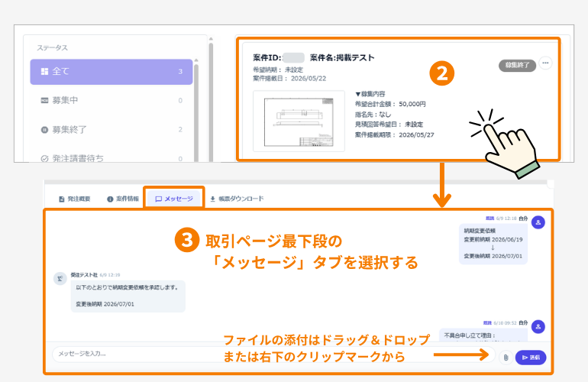The image size is (588, 382).
Task: Click the check icon beside 発注請書待ち
Action: (44, 159)
